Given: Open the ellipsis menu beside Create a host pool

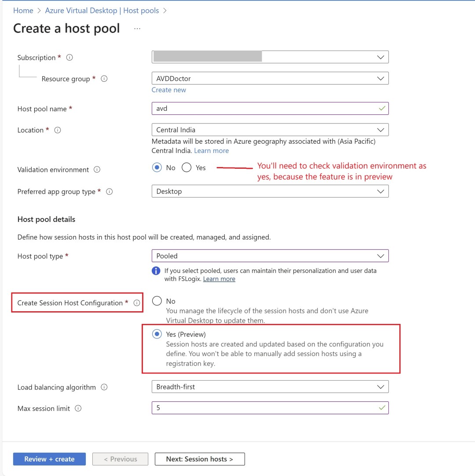Looking at the screenshot, I should pyautogui.click(x=137, y=29).
